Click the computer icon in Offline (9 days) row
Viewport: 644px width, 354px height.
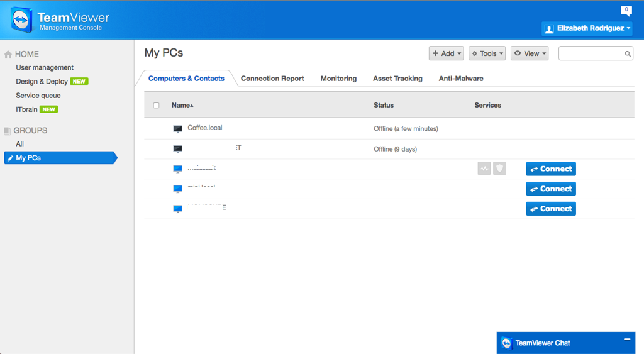click(177, 149)
